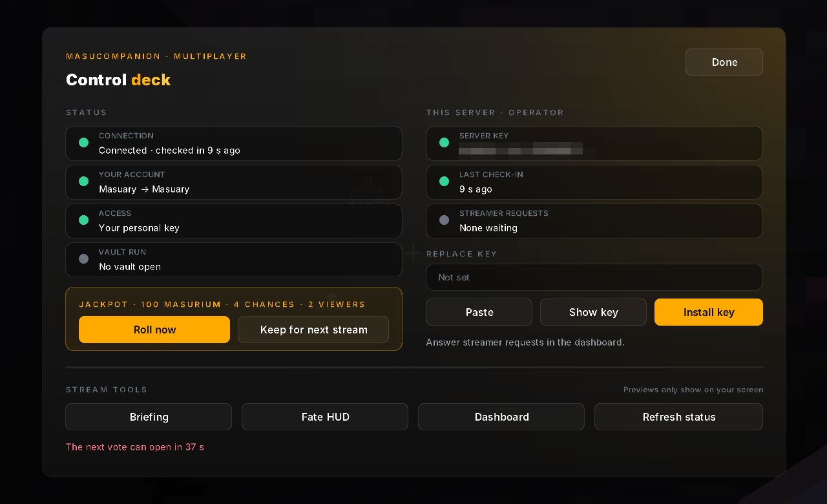
Task: Open the Dashboard stream tool
Action: pyautogui.click(x=501, y=417)
